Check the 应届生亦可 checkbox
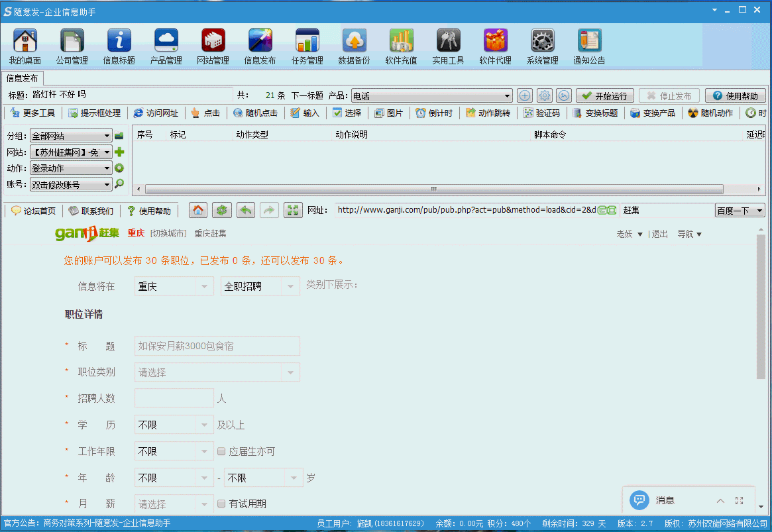772x532 pixels. click(221, 451)
